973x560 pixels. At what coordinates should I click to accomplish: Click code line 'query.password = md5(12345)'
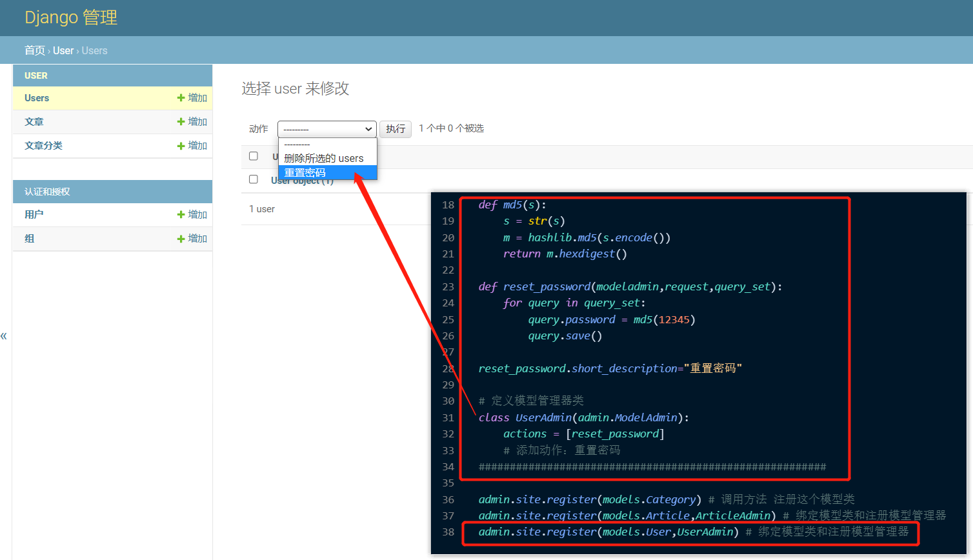(x=612, y=319)
